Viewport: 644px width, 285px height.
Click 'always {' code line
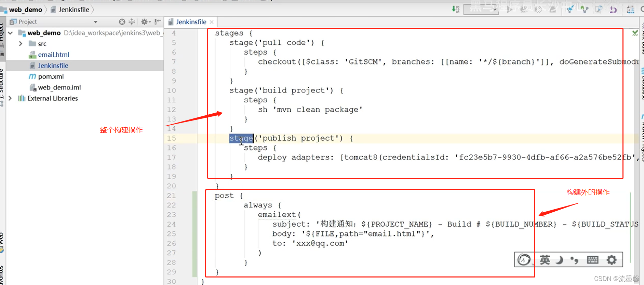(263, 205)
